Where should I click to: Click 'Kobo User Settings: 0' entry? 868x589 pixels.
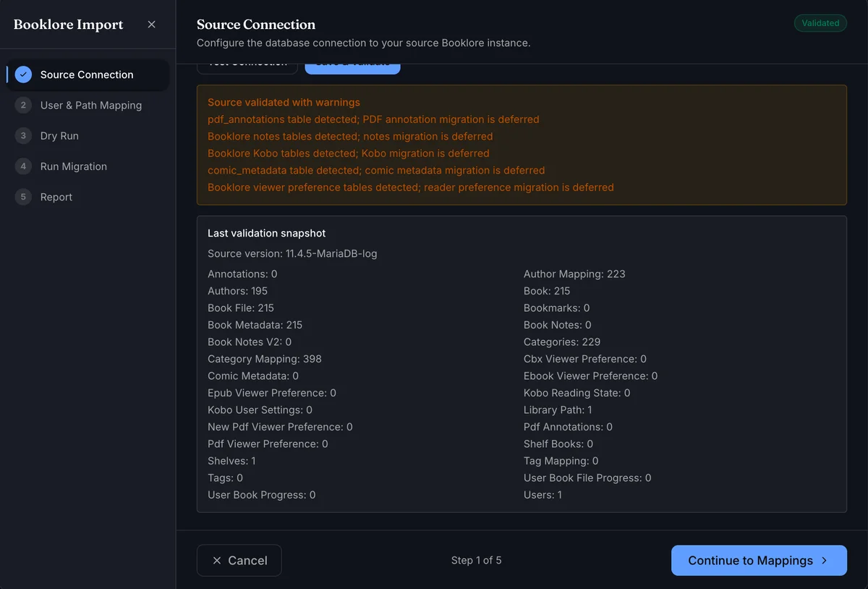point(260,410)
